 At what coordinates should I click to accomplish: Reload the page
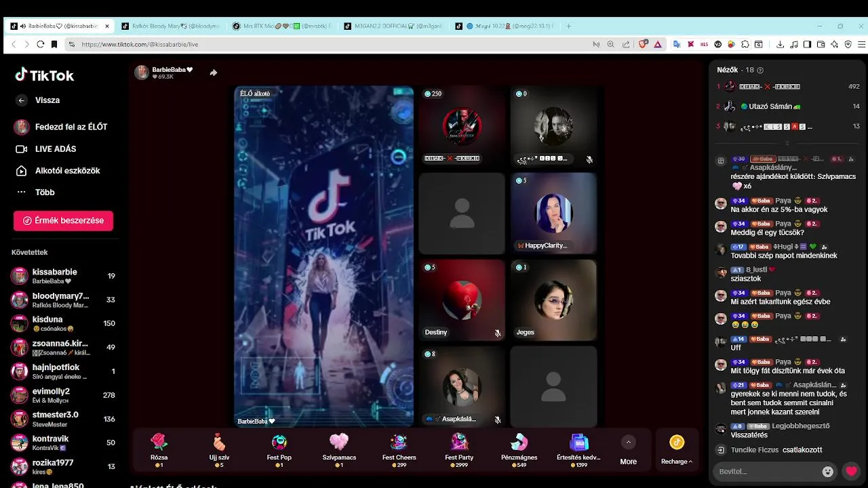(x=40, y=44)
